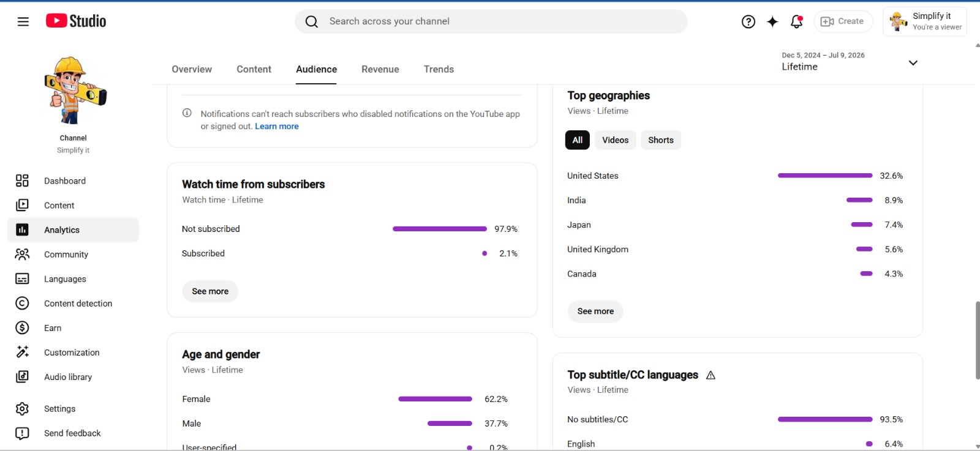
Task: Open the Learn more link
Action: coord(277,127)
